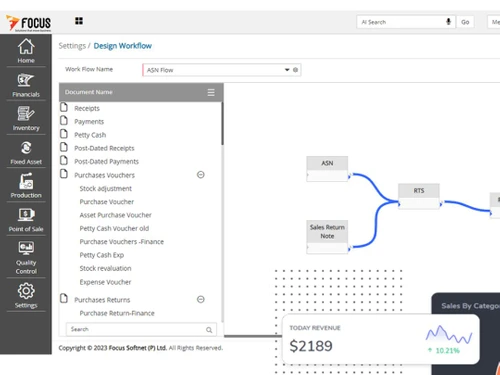Collapse the Purchases Returns group
Viewport: 500px width, 375px height.
tap(201, 299)
